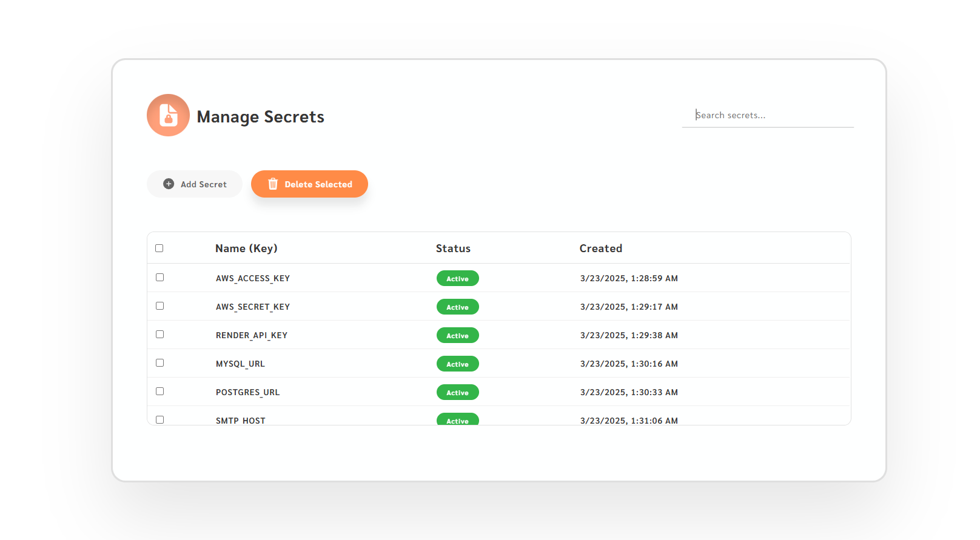Viewport: 980px width, 540px height.
Task: Click the locked-file logo icon beside Manage Secrets
Action: pos(168,115)
